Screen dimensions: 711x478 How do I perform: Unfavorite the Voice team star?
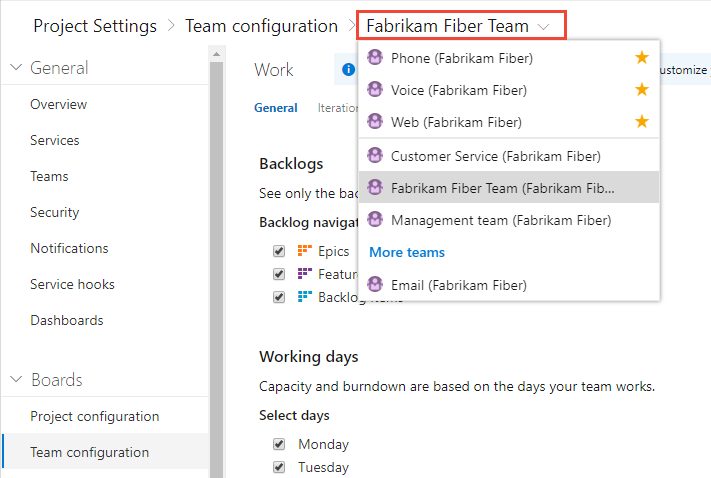click(x=642, y=90)
